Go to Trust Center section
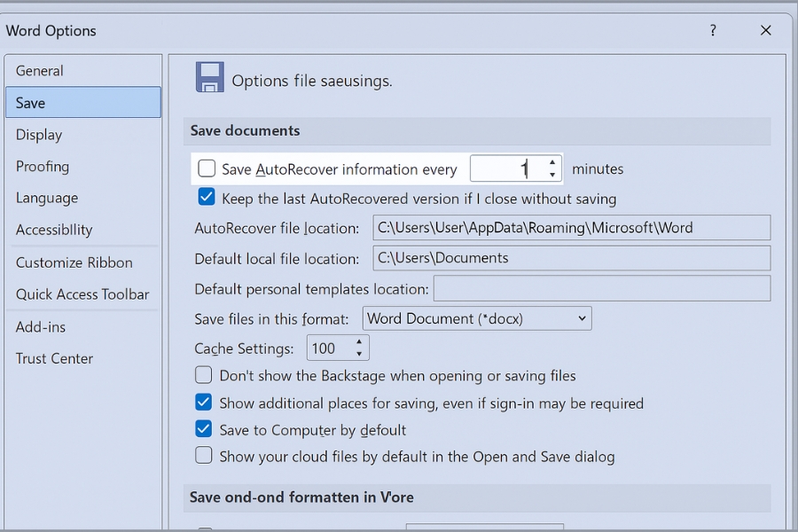The width and height of the screenshot is (798, 532). 54,358
